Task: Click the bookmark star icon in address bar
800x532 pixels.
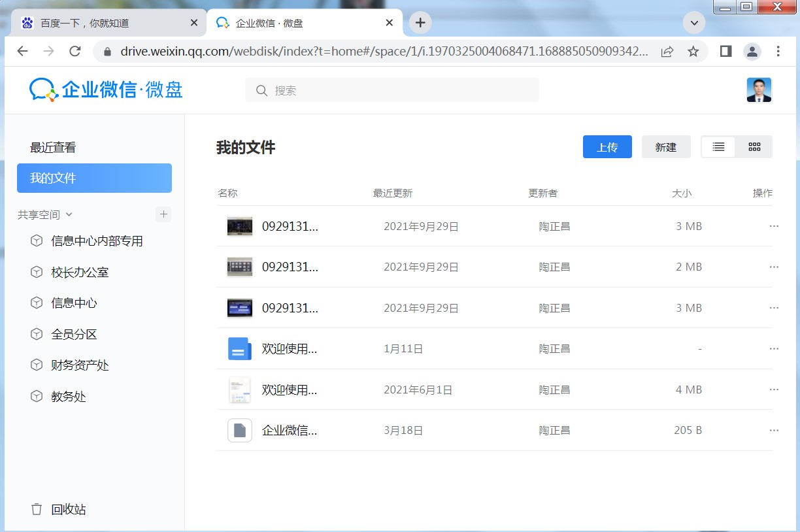Action: pos(693,51)
